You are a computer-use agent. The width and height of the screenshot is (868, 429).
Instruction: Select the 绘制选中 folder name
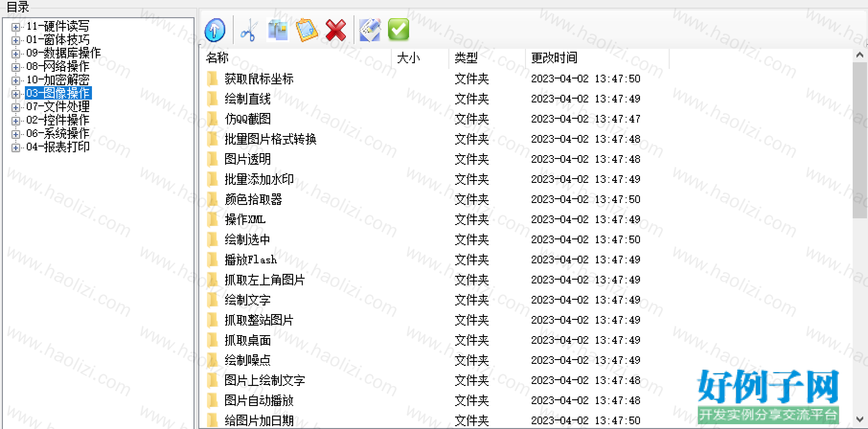248,239
